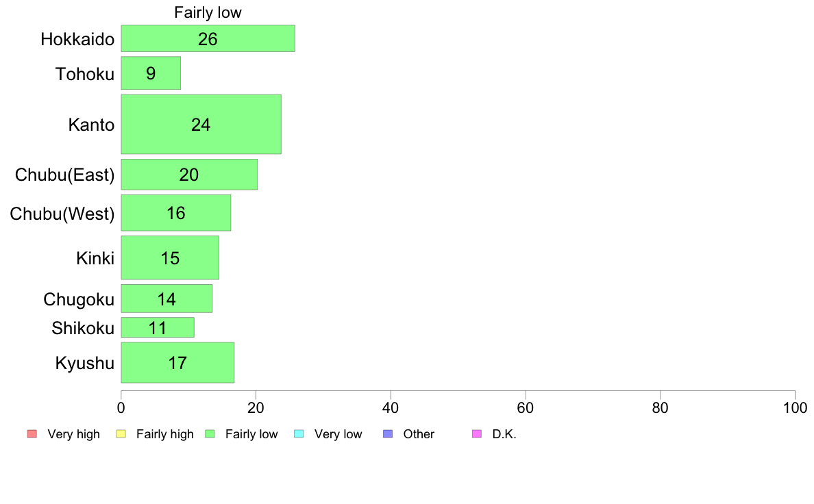Select the Kyushu bar showing 17
Image resolution: width=814 pixels, height=504 pixels.
point(177,363)
